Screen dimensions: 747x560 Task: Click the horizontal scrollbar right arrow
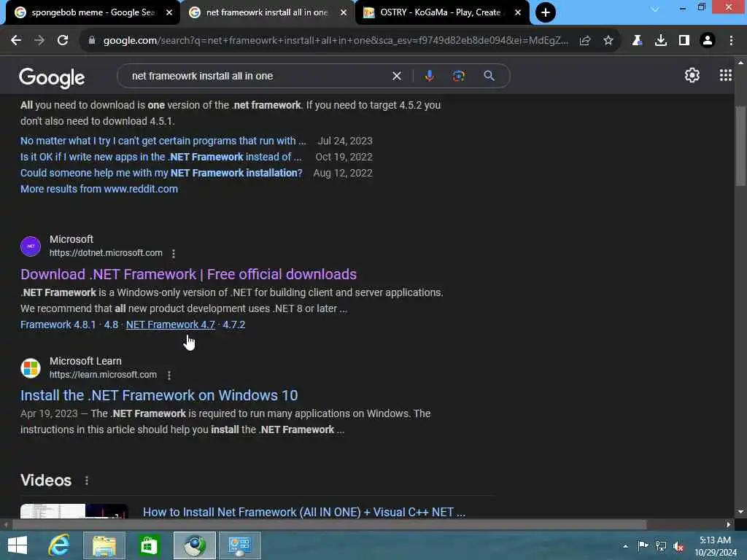[x=729, y=524]
